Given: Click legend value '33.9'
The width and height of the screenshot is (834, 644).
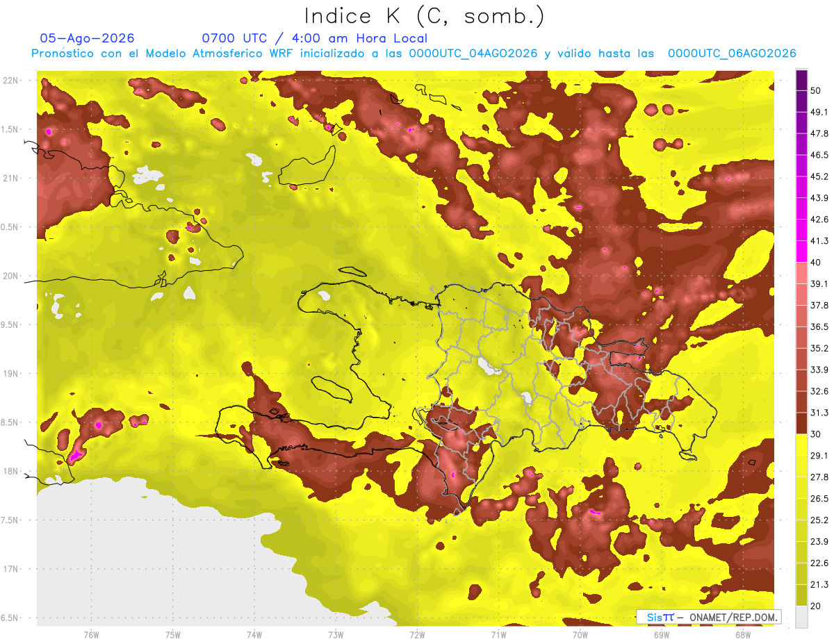Looking at the screenshot, I should pyautogui.click(x=819, y=370).
